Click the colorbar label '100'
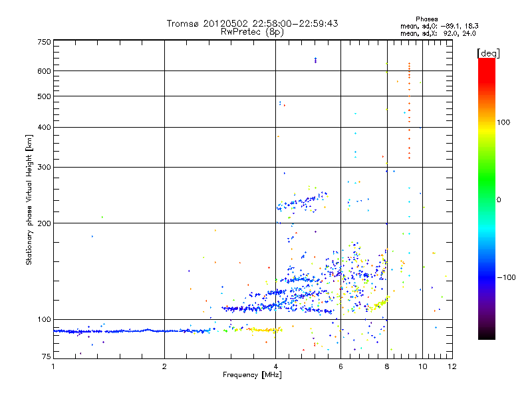Viewport: 532px width, 399px height. coord(503,122)
